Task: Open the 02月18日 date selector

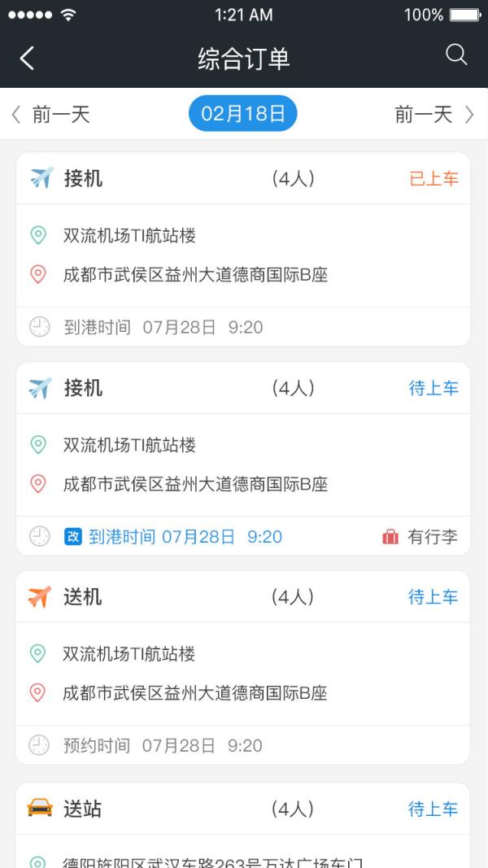Action: 242,113
